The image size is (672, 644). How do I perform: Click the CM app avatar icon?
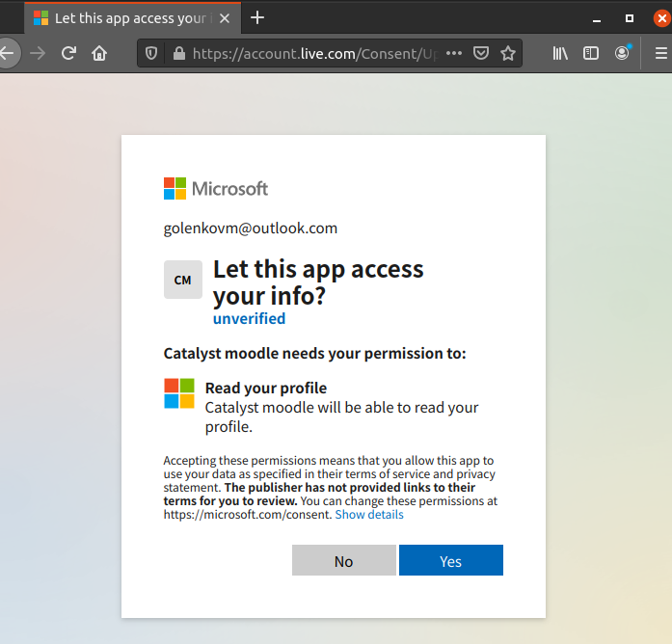183,280
